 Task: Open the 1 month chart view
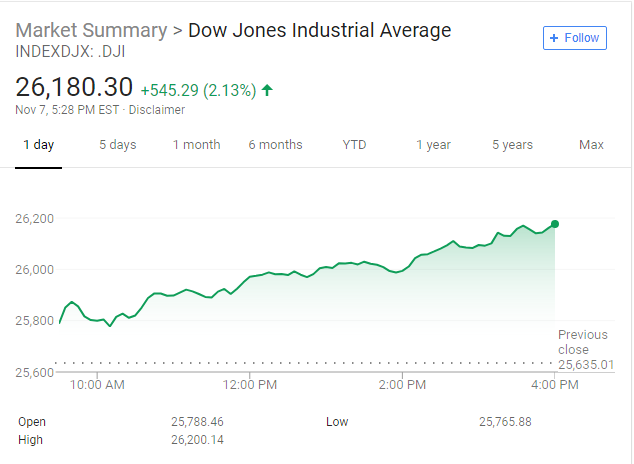click(x=196, y=145)
